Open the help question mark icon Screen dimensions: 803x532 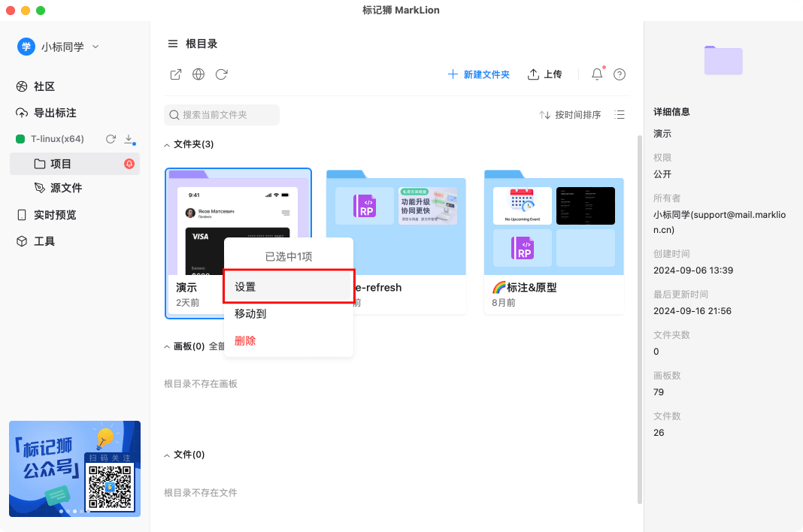point(620,74)
